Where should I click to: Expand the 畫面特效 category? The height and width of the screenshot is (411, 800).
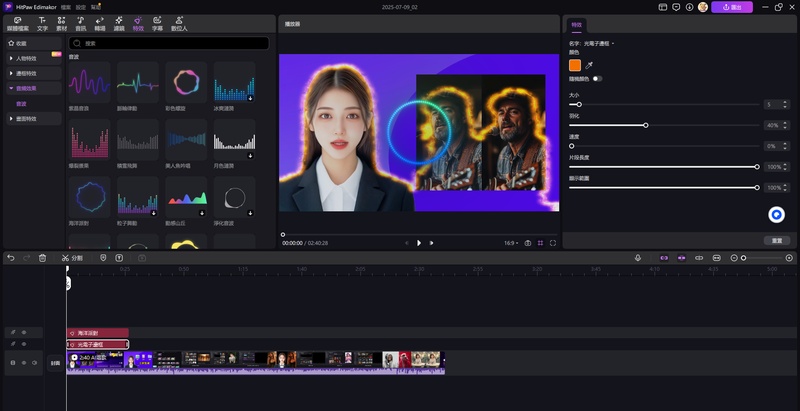(34, 119)
